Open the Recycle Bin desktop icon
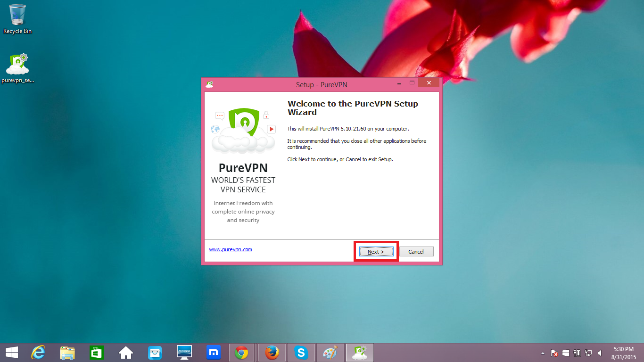The height and width of the screenshot is (362, 644). click(17, 19)
